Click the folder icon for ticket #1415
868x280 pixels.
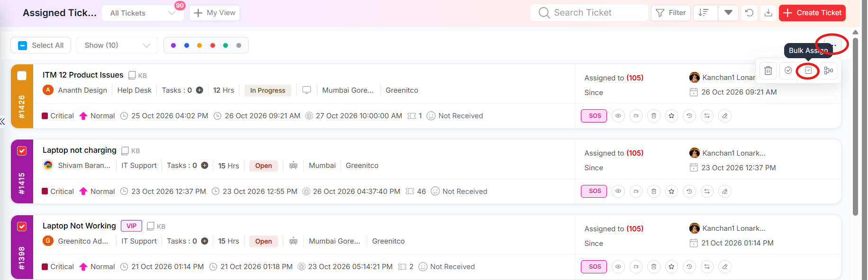636,191
